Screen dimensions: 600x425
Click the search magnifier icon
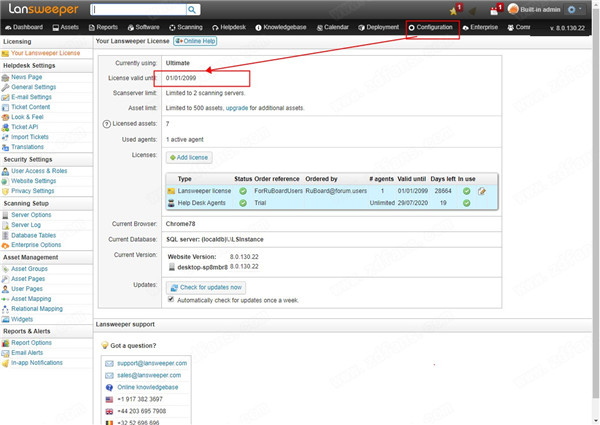tap(192, 10)
